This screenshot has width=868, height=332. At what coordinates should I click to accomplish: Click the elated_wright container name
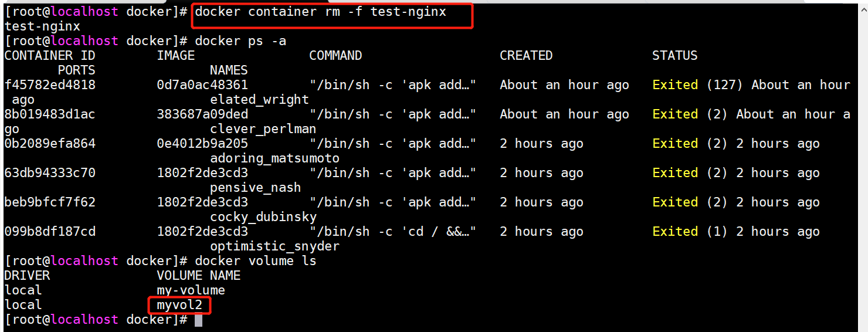(259, 100)
